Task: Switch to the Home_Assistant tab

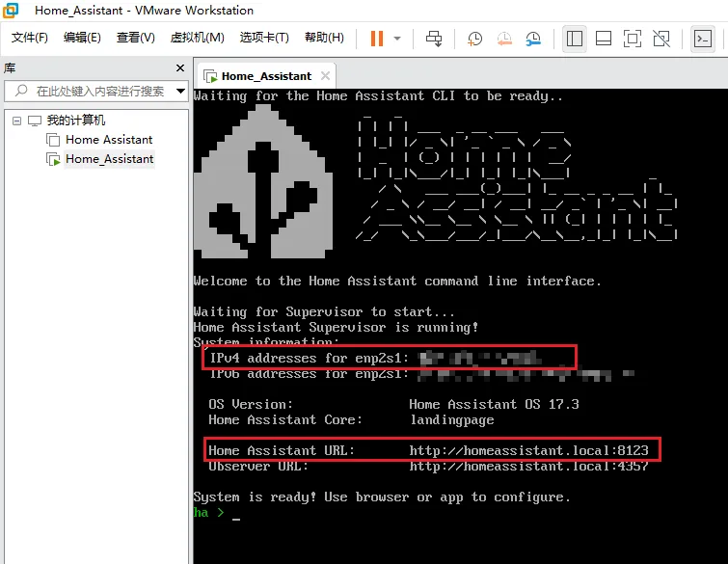Action: [266, 76]
